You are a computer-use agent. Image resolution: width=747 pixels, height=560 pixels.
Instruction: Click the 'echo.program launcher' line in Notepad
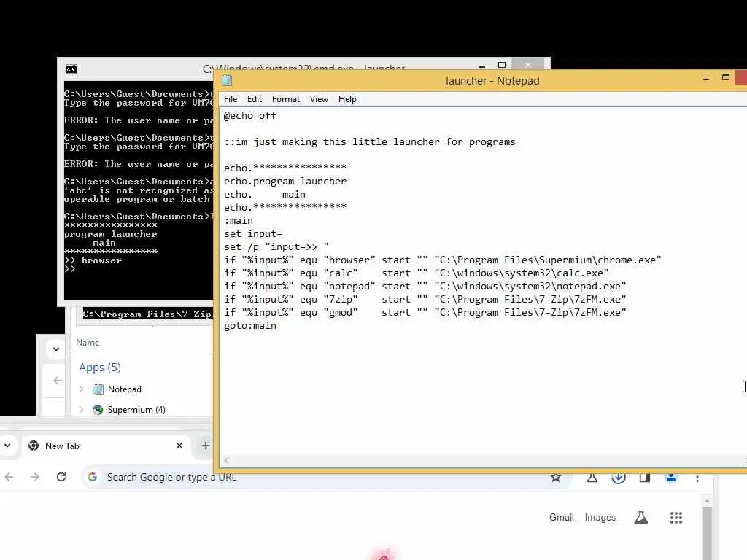[x=285, y=182]
